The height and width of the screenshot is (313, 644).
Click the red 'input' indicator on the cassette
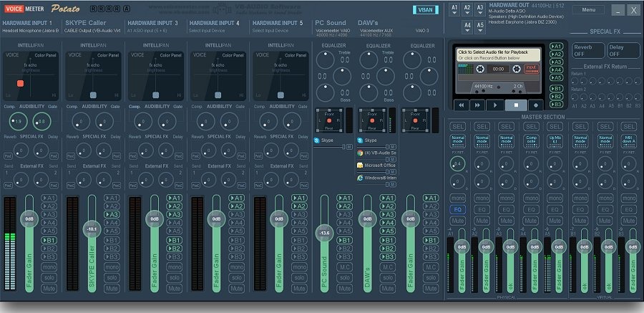(531, 69)
